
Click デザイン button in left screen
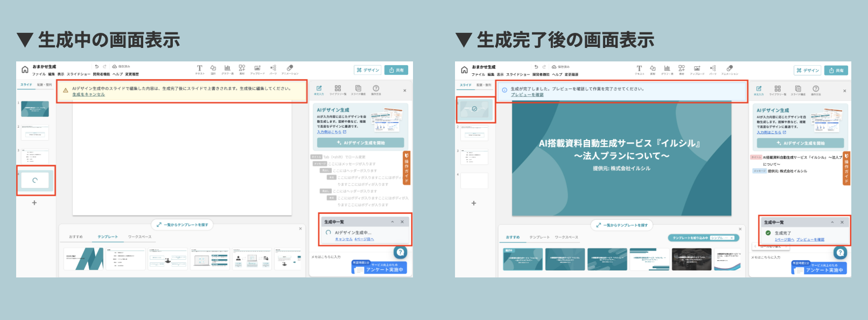(x=368, y=70)
